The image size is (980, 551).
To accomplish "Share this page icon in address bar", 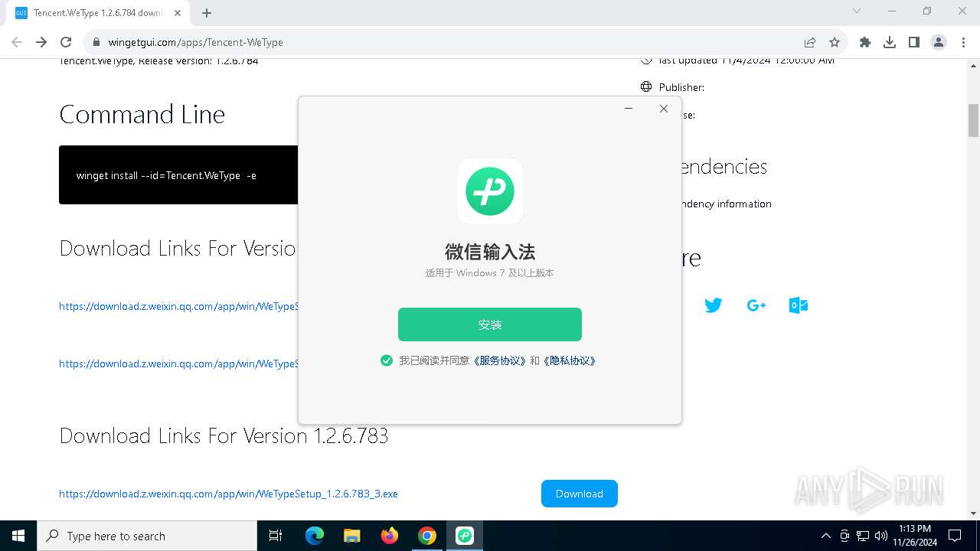I will (809, 42).
